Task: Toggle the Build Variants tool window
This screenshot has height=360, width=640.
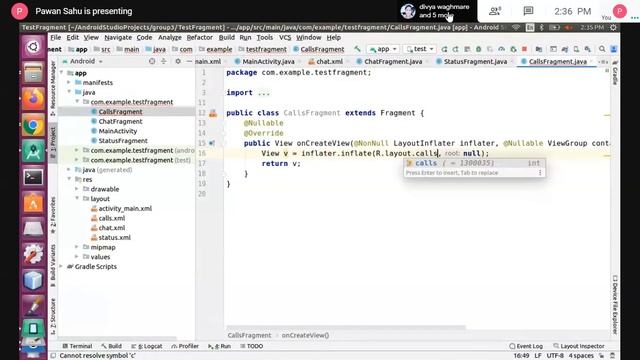Action: point(53,266)
